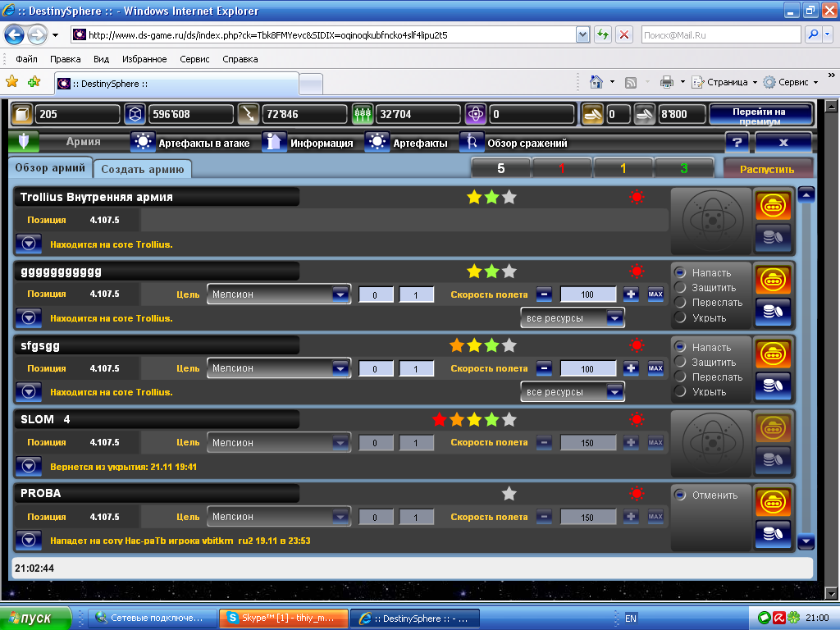Select Укрыть option for sfgsgg army
Image resolution: width=840 pixels, height=630 pixels.
pyautogui.click(x=680, y=392)
